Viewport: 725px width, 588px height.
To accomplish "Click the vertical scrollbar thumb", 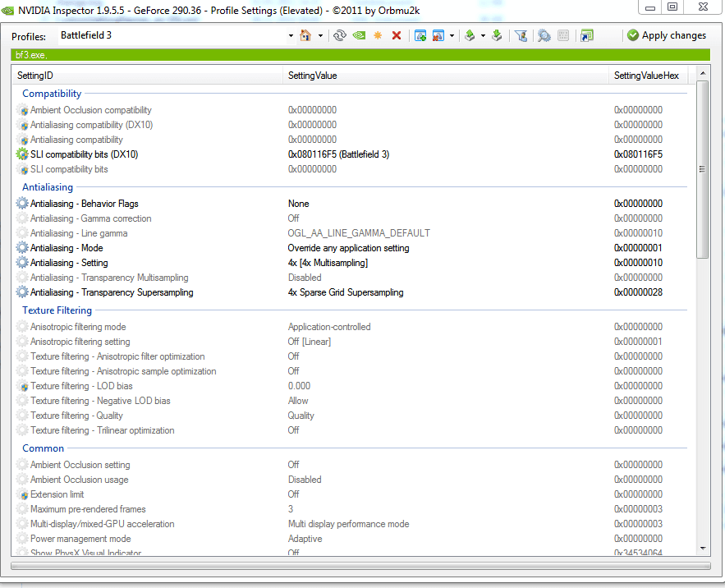I will point(703,169).
